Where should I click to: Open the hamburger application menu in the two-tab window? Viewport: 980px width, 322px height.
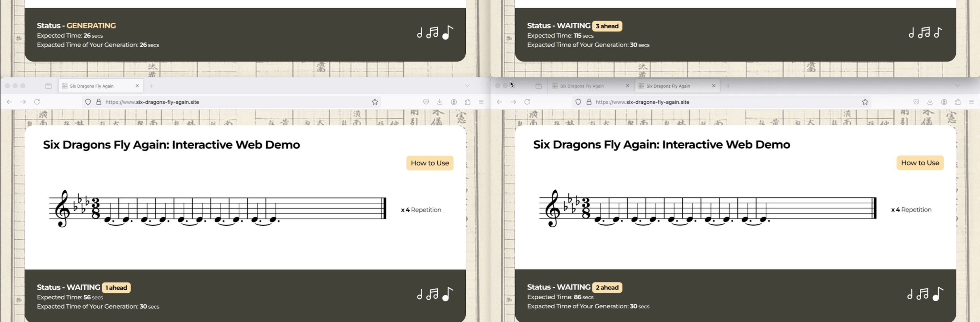(972, 102)
